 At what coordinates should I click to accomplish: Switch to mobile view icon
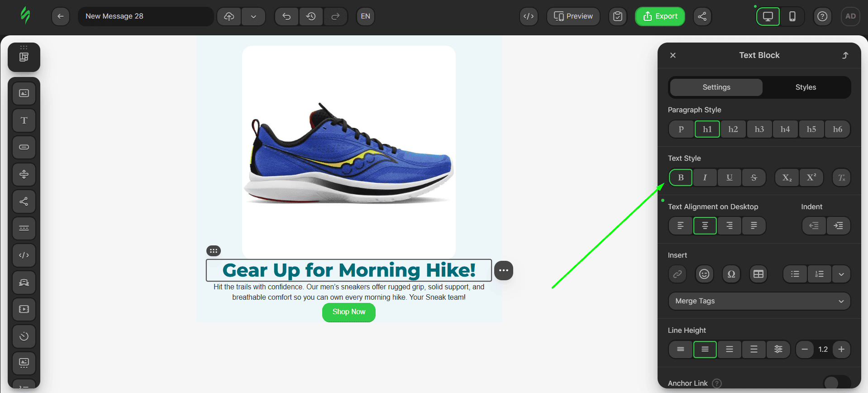point(792,16)
